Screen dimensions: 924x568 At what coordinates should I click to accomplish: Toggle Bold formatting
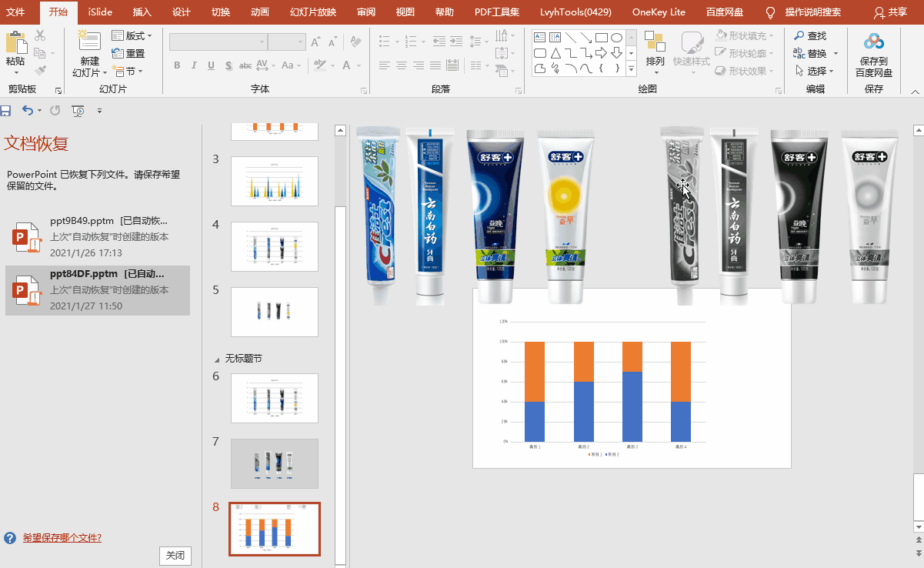tap(177, 66)
